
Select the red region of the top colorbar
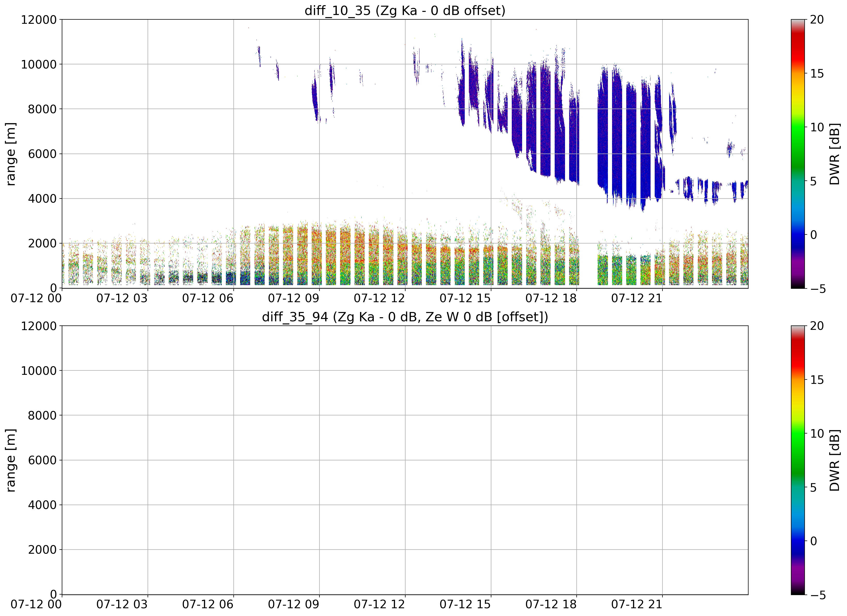(798, 47)
